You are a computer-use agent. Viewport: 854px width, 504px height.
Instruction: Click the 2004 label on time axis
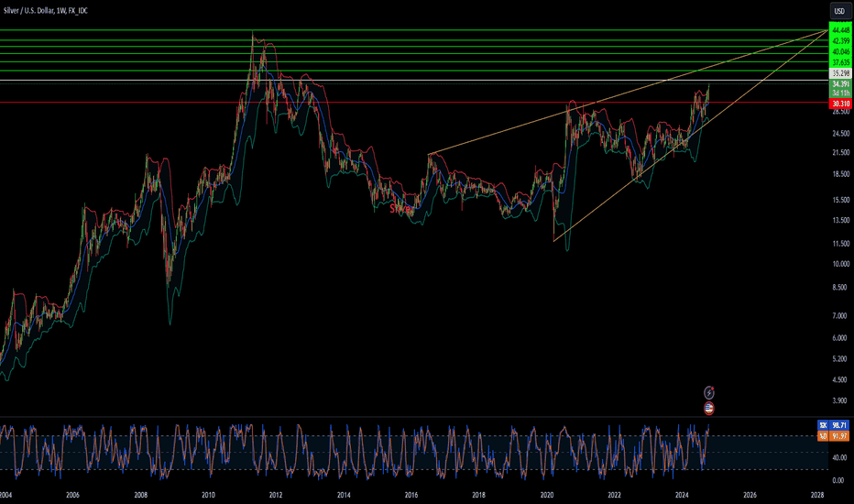tap(5, 495)
